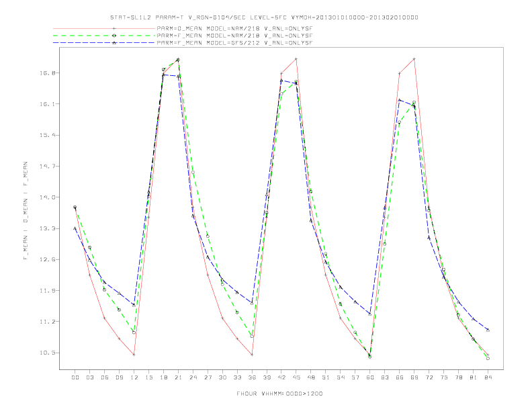
Task: Select legend entry PARM=F_MEAN MODEL=NAM/218
Action: pyautogui.click(x=234, y=36)
